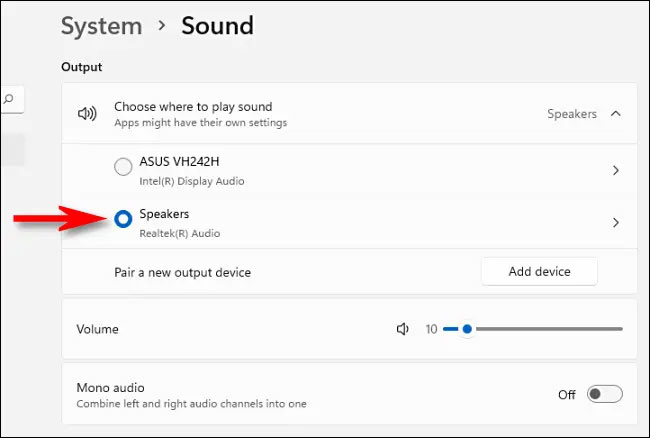The width and height of the screenshot is (650, 438).
Task: Click the Sound page title
Action: click(x=217, y=26)
